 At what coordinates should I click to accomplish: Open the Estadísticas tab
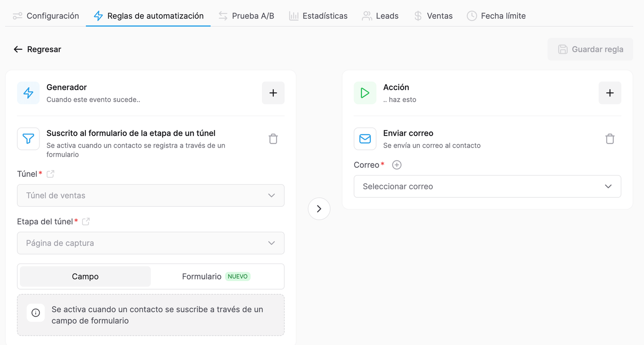(x=318, y=16)
